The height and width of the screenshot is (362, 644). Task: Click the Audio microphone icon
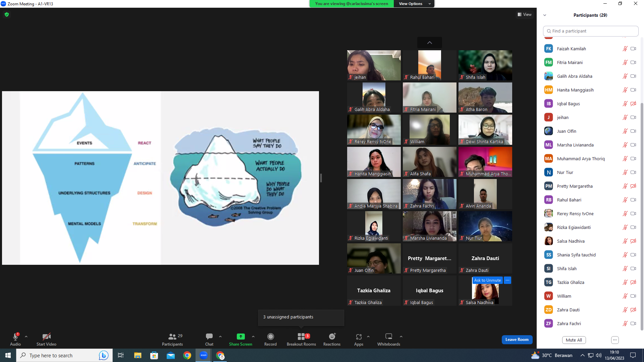tap(15, 337)
